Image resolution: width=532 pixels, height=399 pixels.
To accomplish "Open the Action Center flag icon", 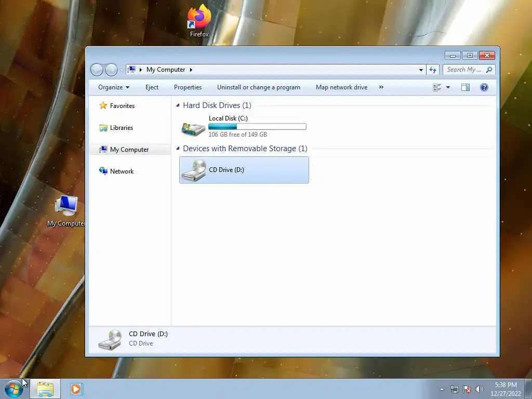I will (x=467, y=389).
